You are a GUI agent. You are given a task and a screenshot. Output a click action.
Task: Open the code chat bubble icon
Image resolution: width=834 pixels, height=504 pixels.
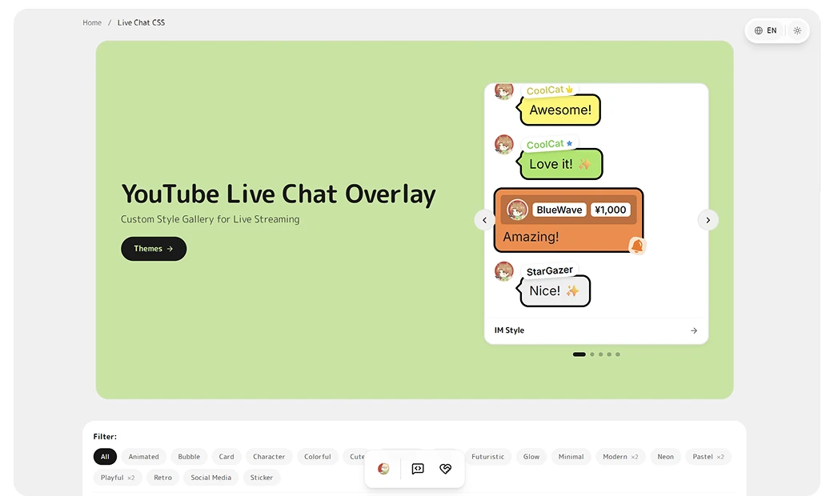[418, 469]
